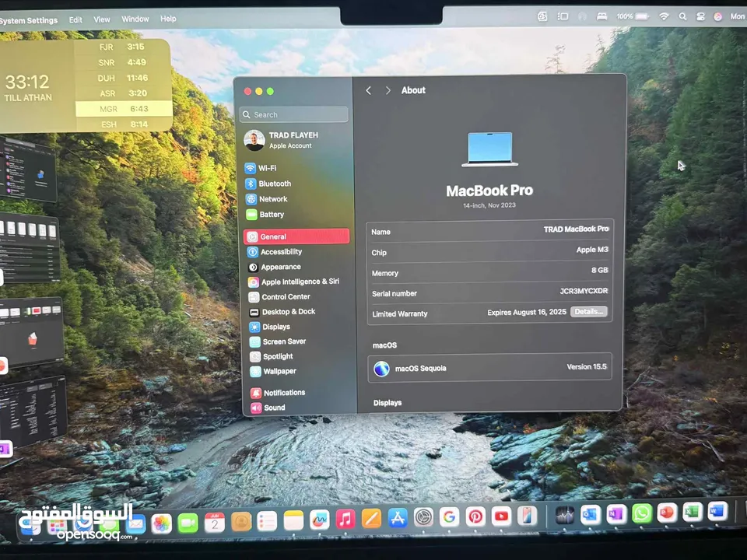Launch Pages from the Dock
This screenshot has height=560, width=747.
point(371,518)
